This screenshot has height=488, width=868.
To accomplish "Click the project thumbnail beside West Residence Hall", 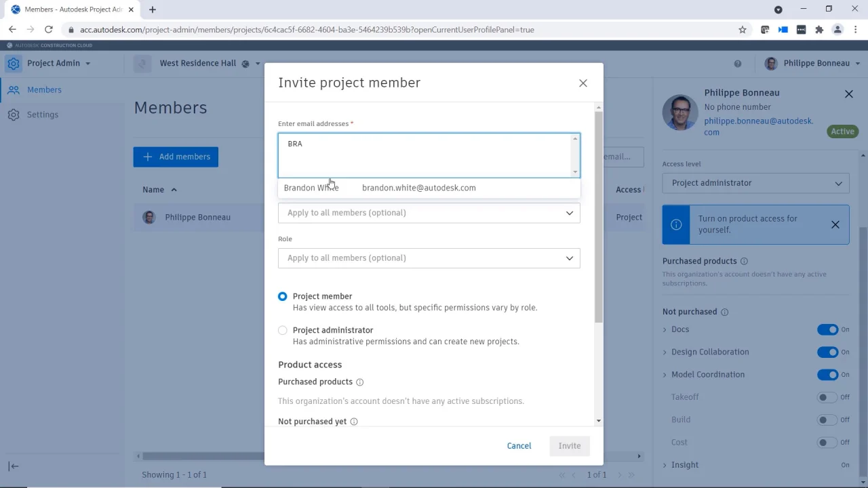I will 142,64.
